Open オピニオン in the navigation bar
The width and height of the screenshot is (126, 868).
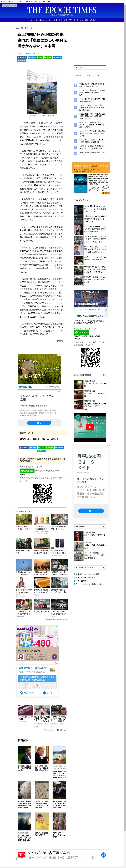coord(43,20)
